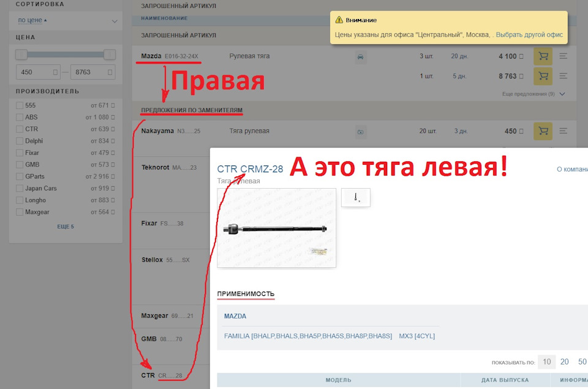588x389 pixels.
Task: Focus minimum price field 450
Action: pyautogui.click(x=38, y=72)
